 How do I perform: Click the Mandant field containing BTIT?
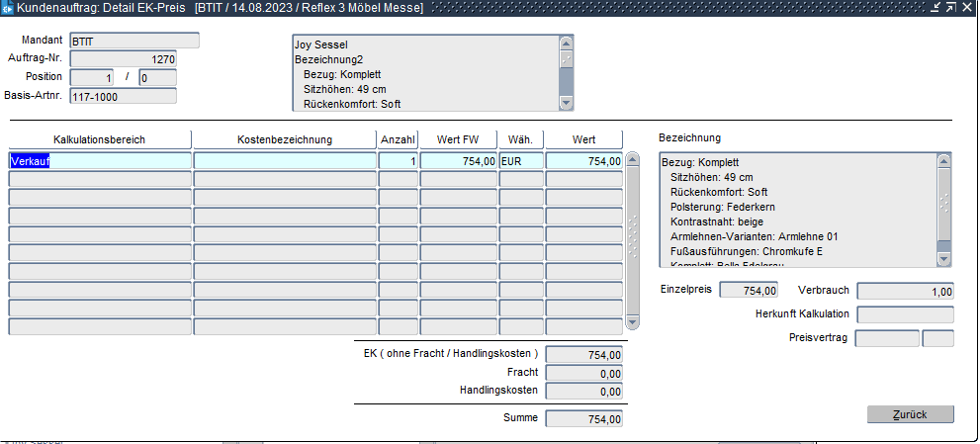click(134, 42)
